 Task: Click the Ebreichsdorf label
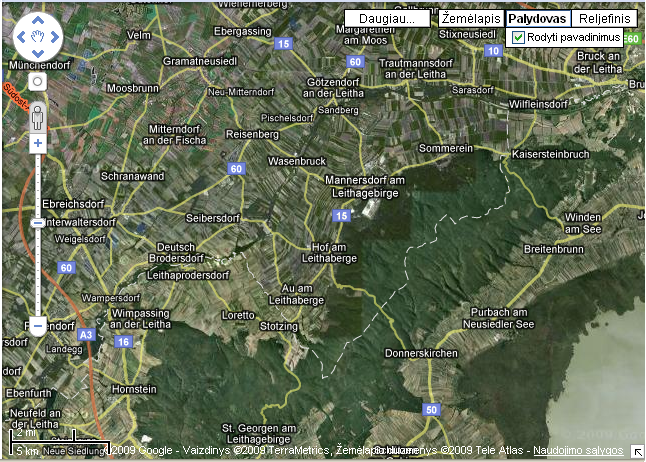point(73,204)
